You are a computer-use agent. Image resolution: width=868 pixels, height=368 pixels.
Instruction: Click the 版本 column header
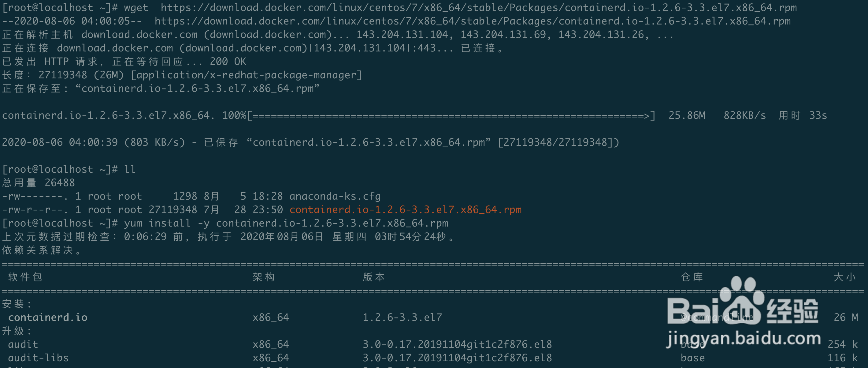pos(374,277)
